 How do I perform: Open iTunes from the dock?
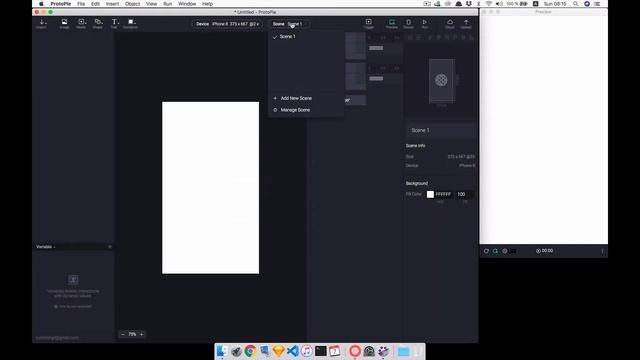tap(307, 351)
